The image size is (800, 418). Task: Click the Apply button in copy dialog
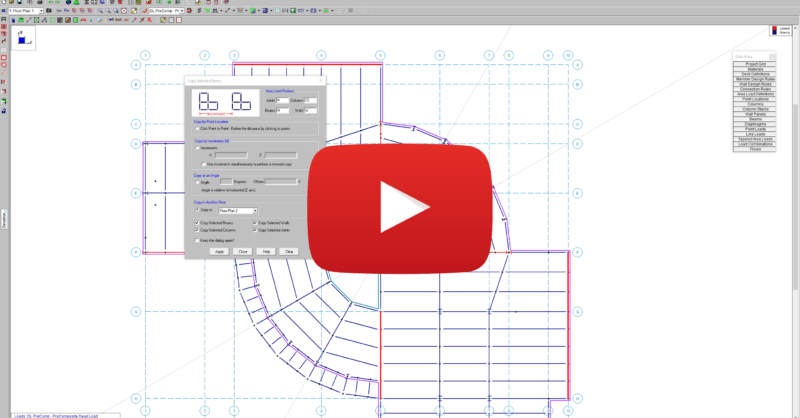219,251
